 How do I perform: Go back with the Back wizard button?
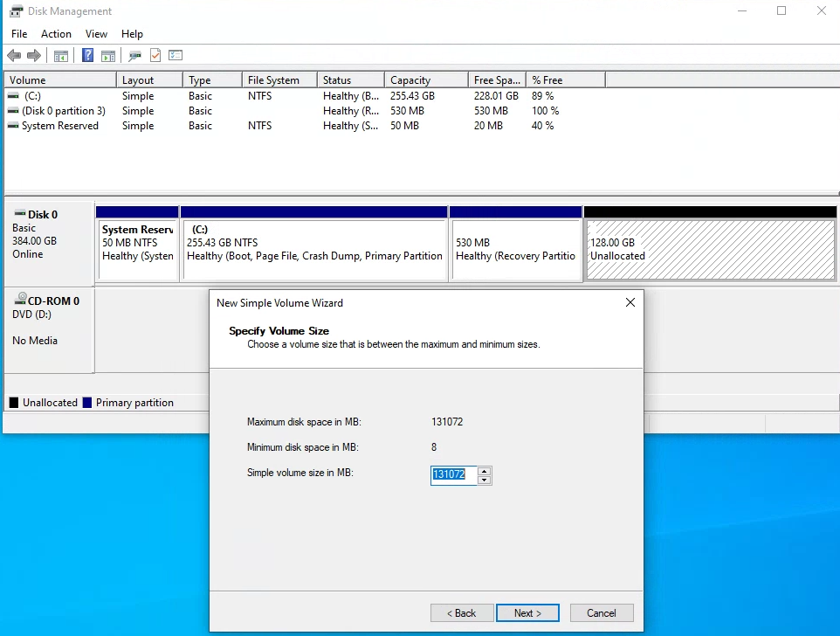(462, 613)
